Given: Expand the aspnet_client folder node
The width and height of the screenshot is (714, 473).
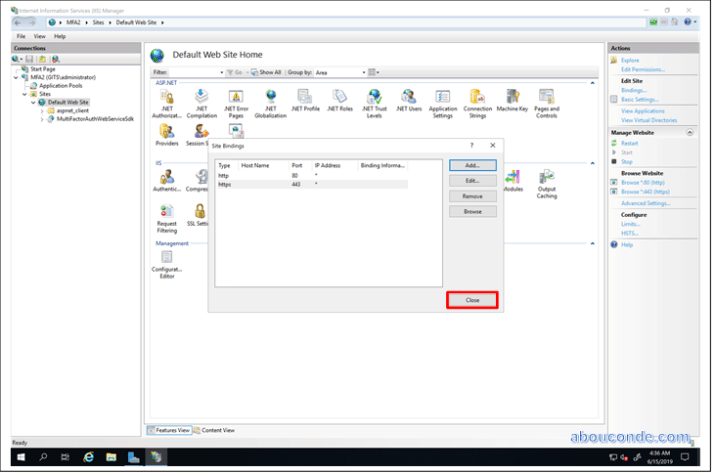Looking at the screenshot, I should tap(41, 110).
